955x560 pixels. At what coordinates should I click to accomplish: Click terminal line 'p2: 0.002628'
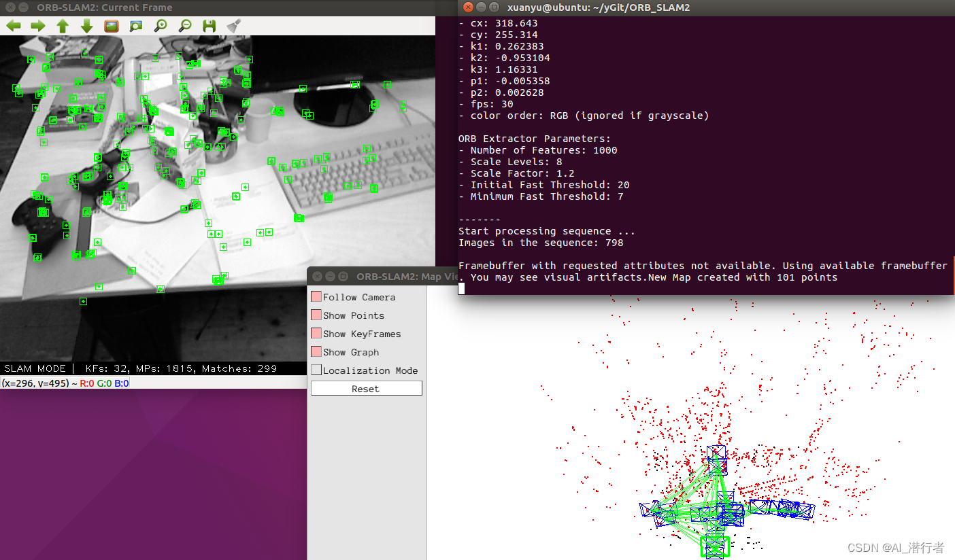coord(501,92)
